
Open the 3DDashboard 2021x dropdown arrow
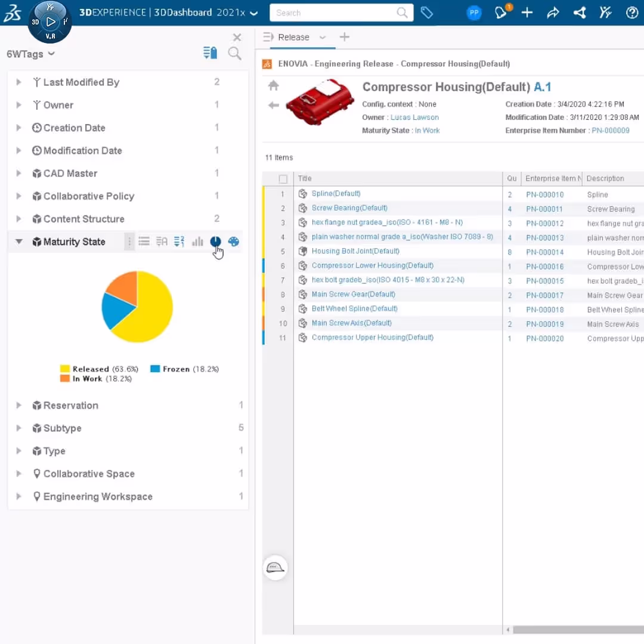[254, 13]
